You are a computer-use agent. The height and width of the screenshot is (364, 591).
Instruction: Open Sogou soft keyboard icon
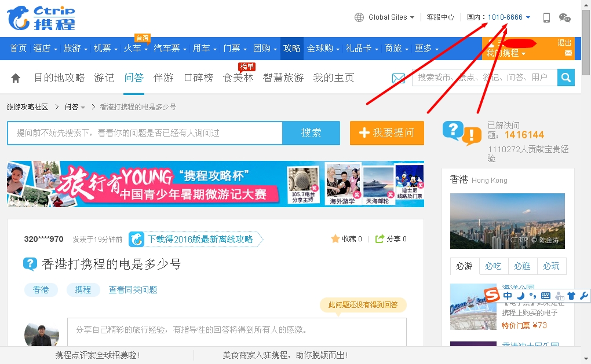pyautogui.click(x=546, y=296)
